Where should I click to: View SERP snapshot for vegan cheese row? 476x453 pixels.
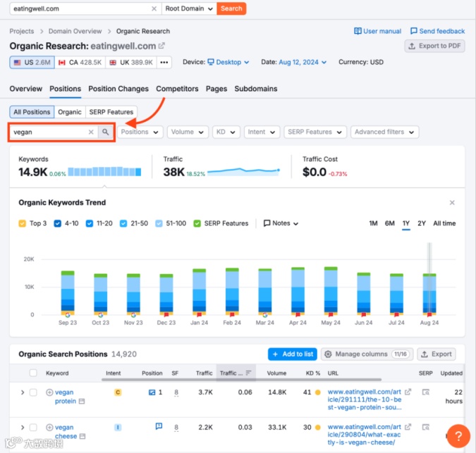pyautogui.click(x=426, y=427)
